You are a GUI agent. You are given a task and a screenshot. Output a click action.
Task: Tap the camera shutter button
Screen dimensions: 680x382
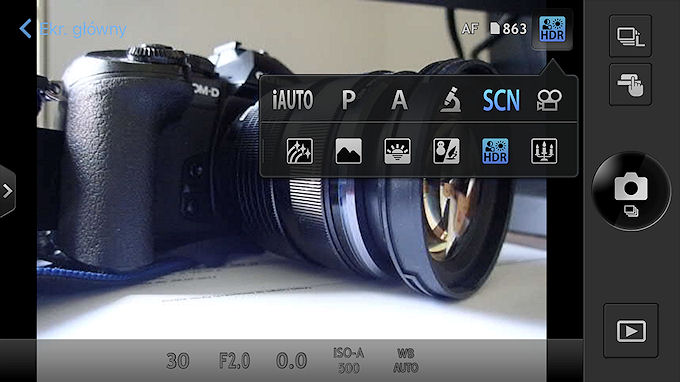[x=631, y=191]
